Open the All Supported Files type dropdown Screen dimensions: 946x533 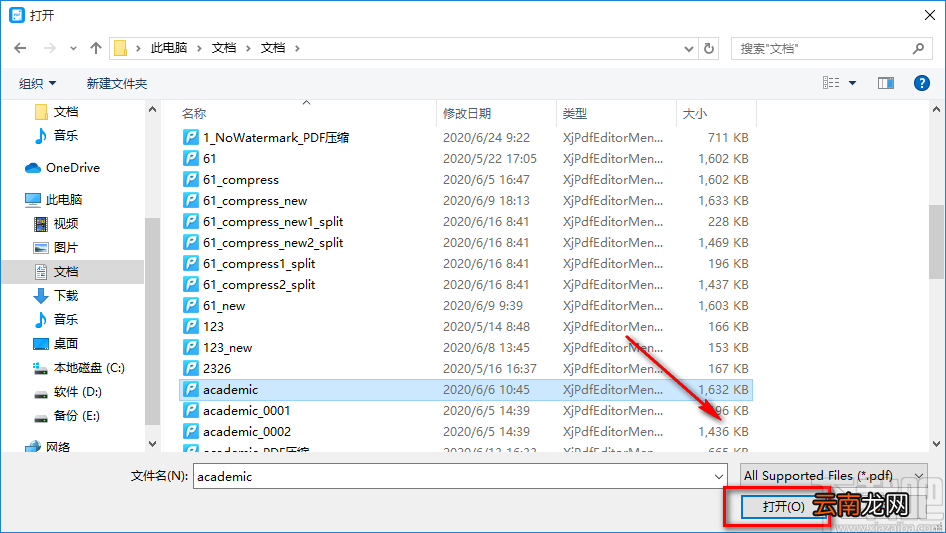(x=834, y=476)
